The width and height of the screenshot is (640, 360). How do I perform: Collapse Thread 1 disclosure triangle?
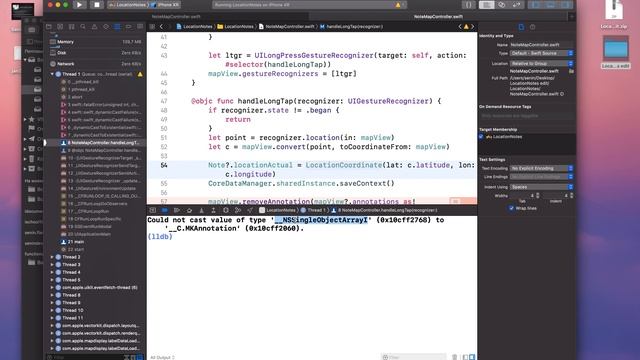point(52,74)
